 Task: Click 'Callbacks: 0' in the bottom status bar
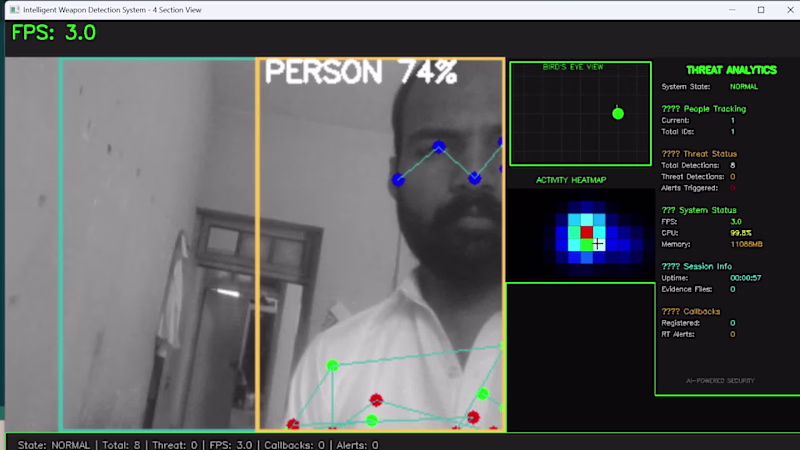294,445
